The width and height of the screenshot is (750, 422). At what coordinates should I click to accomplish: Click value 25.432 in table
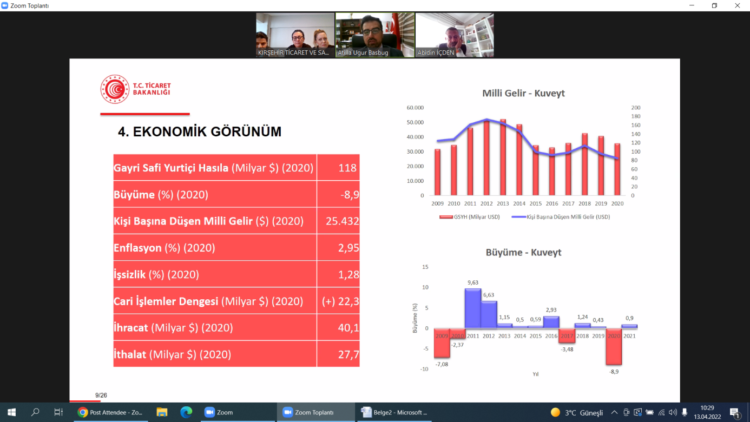342,221
